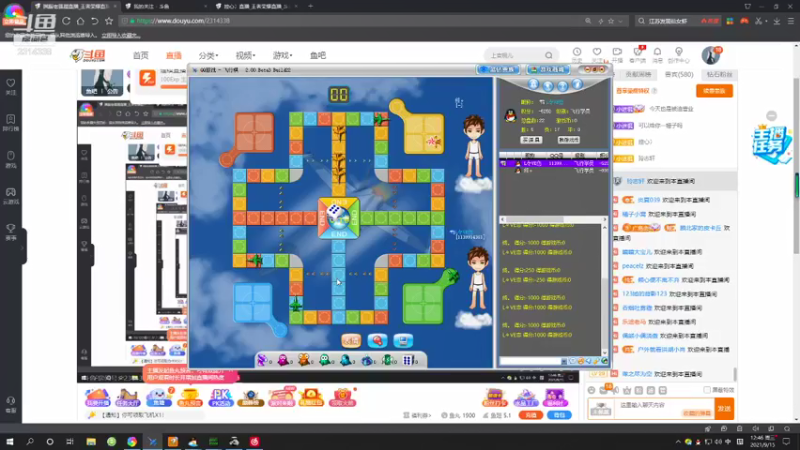This screenshot has height=450, width=800.
Task: Click the first round blue orb in game panel
Action: pyautogui.click(x=533, y=85)
